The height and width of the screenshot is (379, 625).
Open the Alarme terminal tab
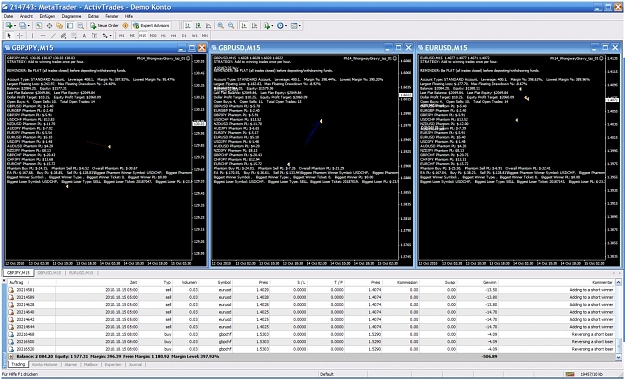coord(71,365)
